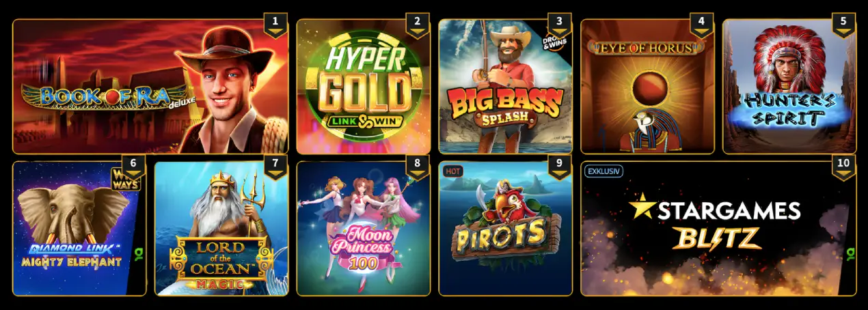Click the rank 4 badge on Eye of Horus
The image size is (868, 310).
701,25
